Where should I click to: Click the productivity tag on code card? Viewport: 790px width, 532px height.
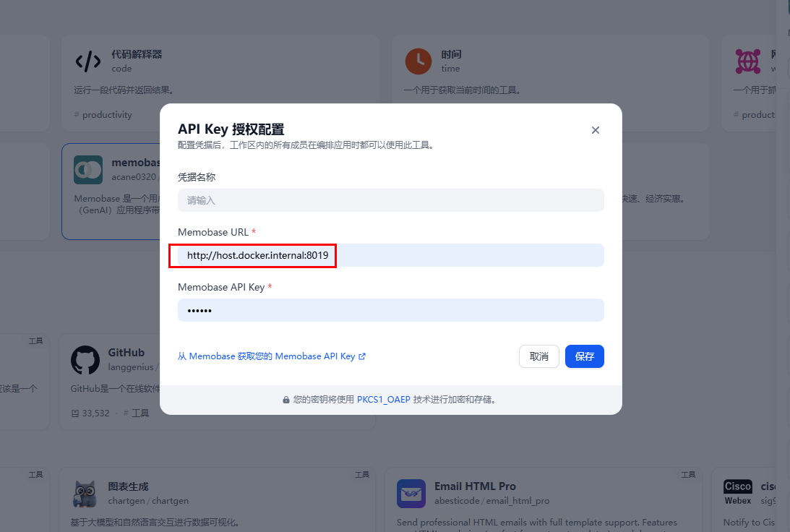coord(103,115)
